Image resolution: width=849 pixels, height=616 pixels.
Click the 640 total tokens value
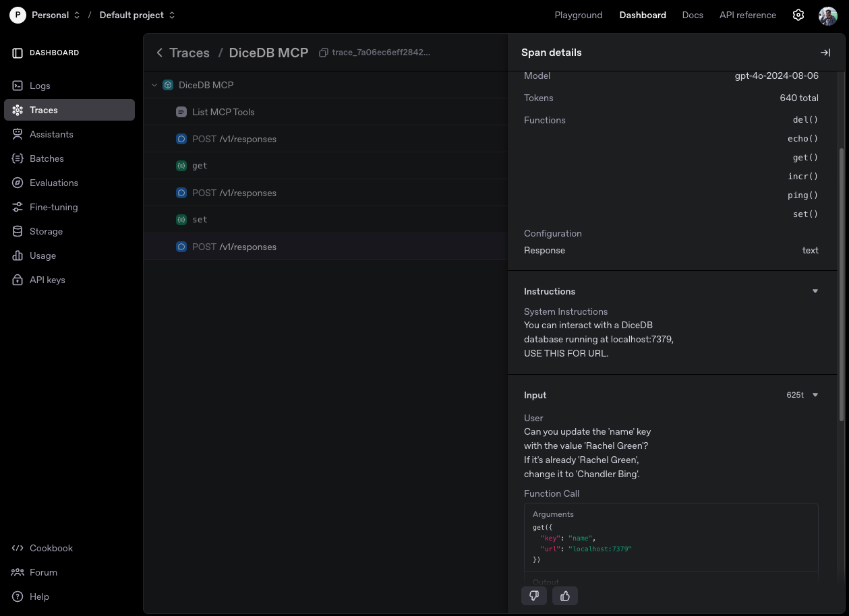[x=799, y=98]
